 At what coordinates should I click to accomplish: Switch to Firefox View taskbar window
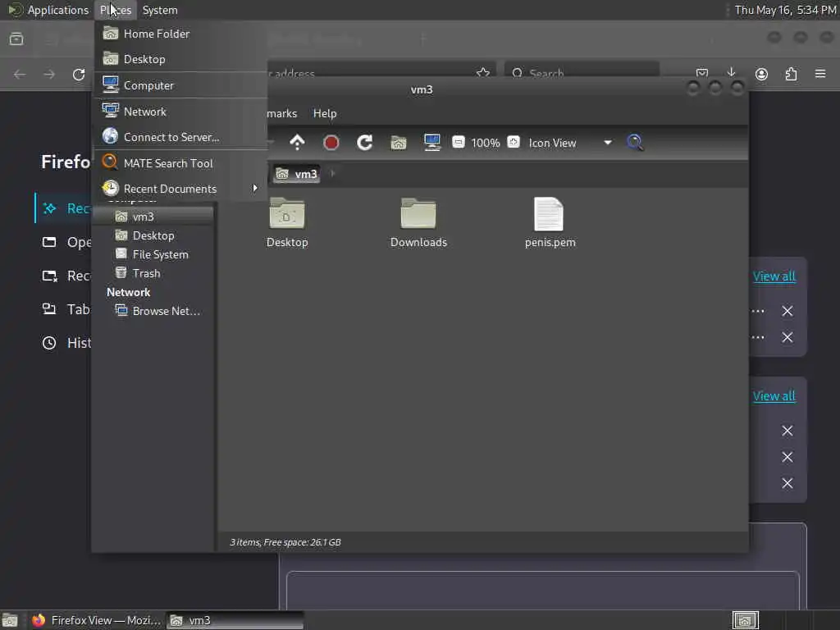95,620
